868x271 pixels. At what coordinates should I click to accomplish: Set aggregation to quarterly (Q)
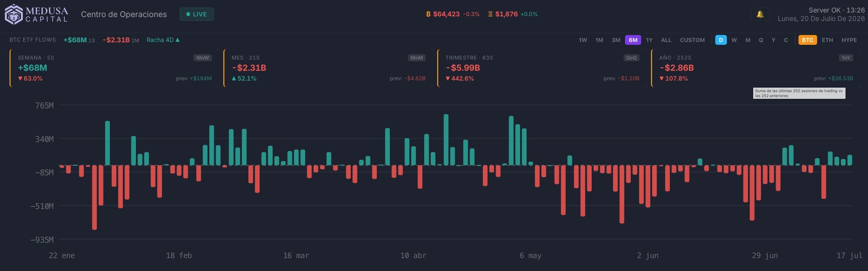[x=761, y=40]
